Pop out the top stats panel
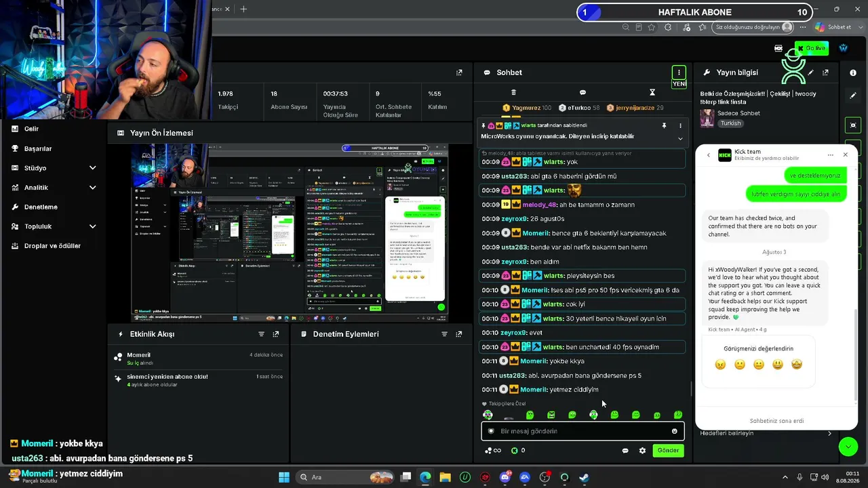868x488 pixels. point(459,73)
